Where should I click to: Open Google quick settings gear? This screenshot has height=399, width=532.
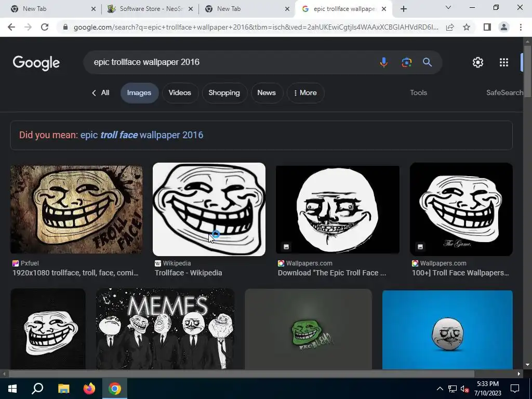pos(478,62)
